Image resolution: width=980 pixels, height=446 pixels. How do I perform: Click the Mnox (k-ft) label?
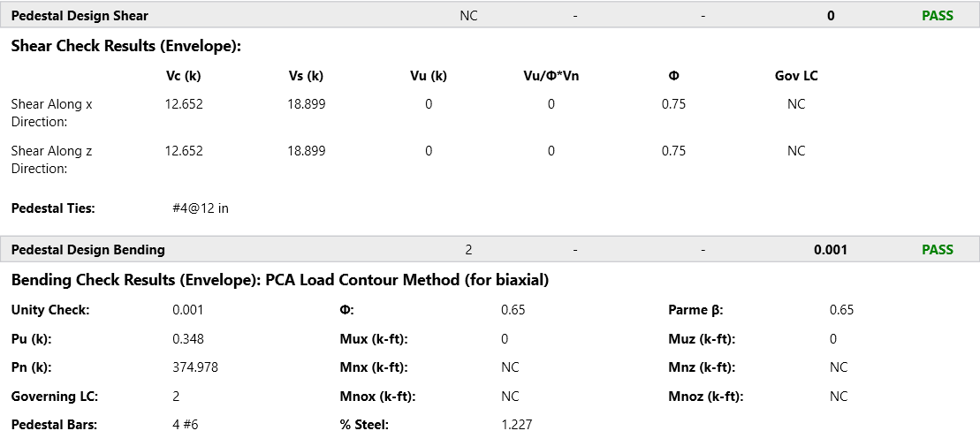377,397
